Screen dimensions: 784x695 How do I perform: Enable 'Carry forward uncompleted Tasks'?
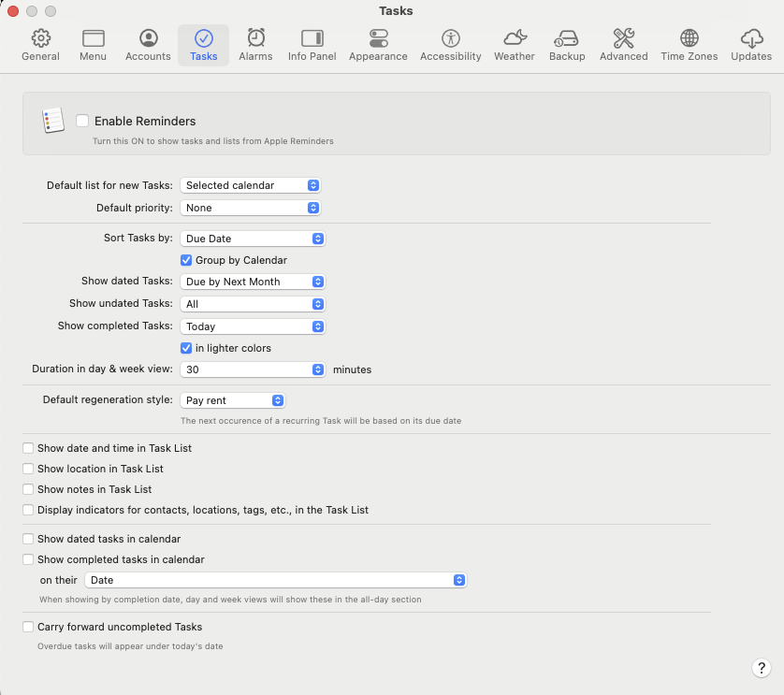point(28,627)
